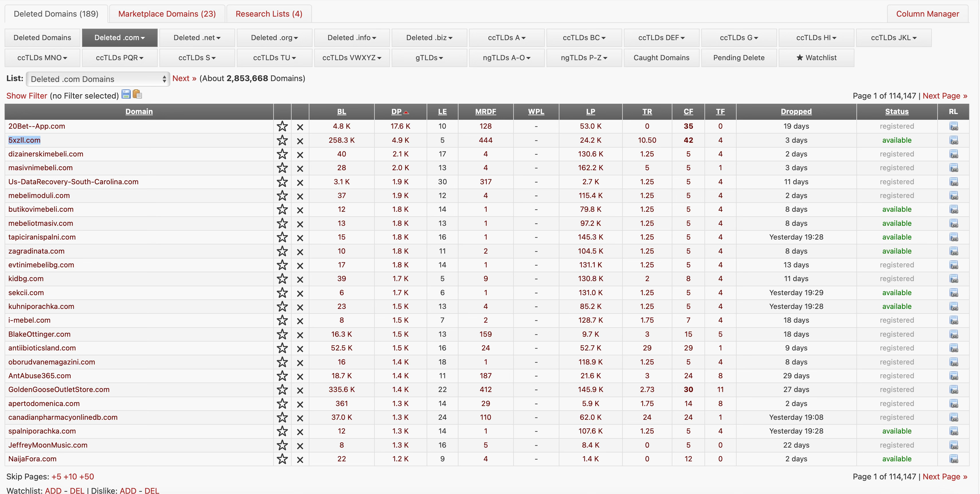Expand the gTLDs dropdown menu
980x494 pixels.
click(429, 58)
